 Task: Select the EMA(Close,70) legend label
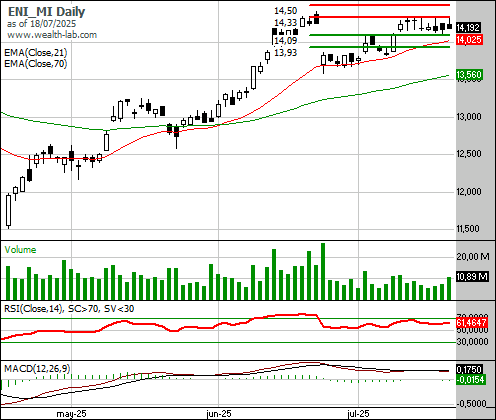pos(36,64)
